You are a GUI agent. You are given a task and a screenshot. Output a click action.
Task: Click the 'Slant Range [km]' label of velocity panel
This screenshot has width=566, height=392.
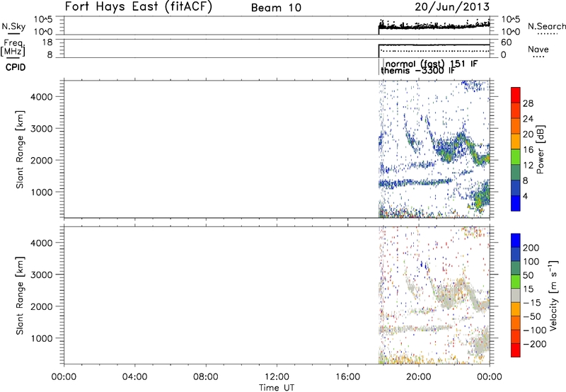(20, 296)
